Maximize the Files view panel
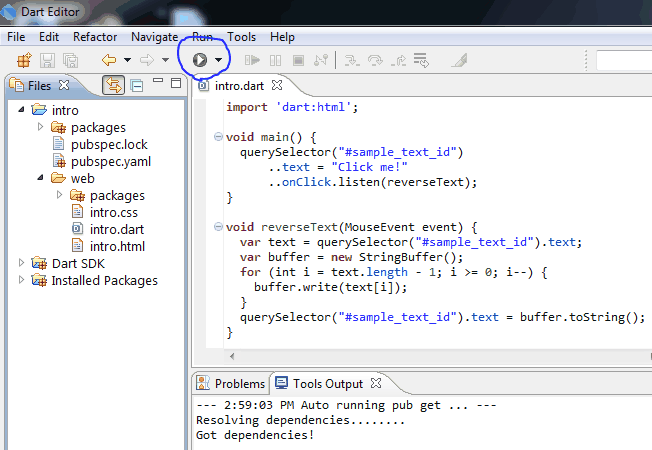Screen dimensions: 652x450 coord(176,83)
